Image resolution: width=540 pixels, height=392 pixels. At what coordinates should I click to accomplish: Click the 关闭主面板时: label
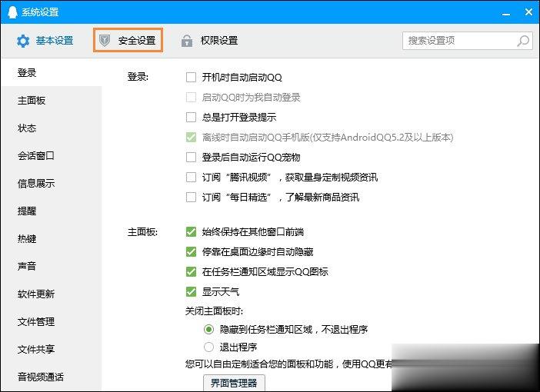coord(214,311)
